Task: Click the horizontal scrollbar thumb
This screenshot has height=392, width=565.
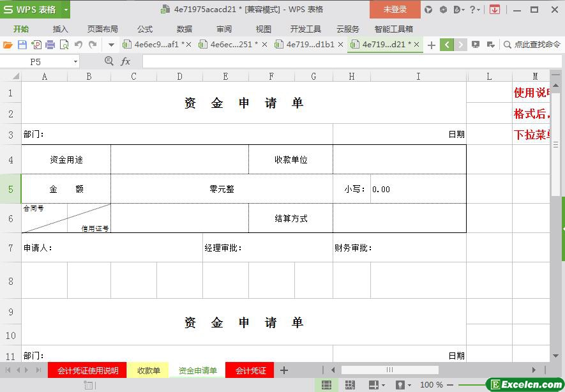Action: tap(389, 370)
